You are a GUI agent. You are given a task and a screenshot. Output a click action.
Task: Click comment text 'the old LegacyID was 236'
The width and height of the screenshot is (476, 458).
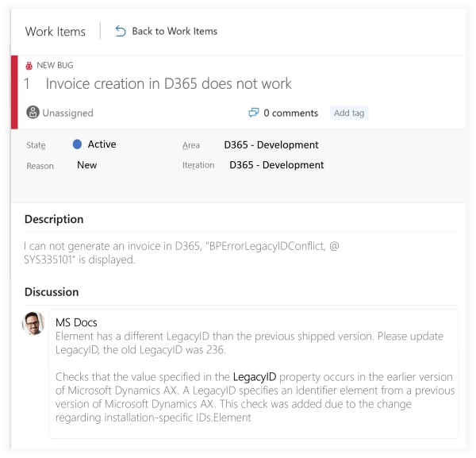click(164, 350)
